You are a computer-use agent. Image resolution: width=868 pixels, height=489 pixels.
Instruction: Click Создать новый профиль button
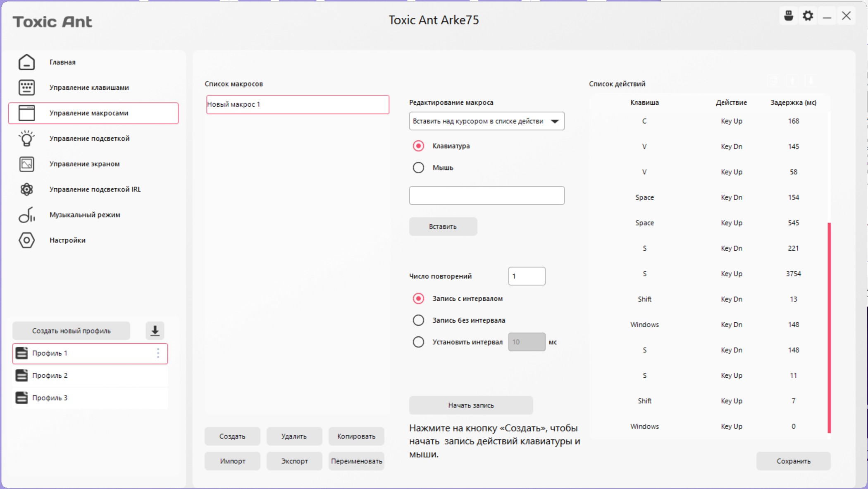tap(72, 331)
